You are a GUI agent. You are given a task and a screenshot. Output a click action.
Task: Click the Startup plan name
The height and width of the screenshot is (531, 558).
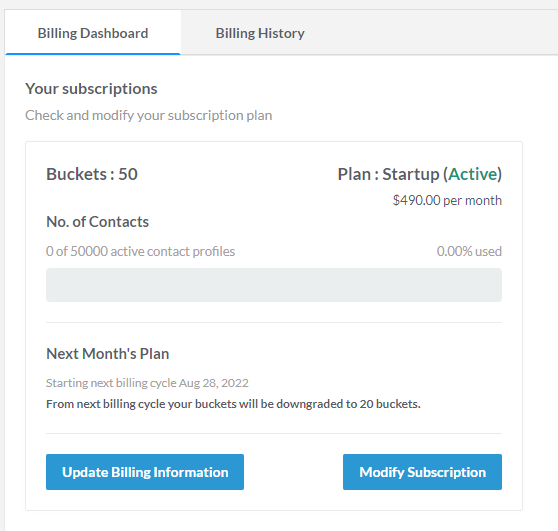(x=411, y=174)
